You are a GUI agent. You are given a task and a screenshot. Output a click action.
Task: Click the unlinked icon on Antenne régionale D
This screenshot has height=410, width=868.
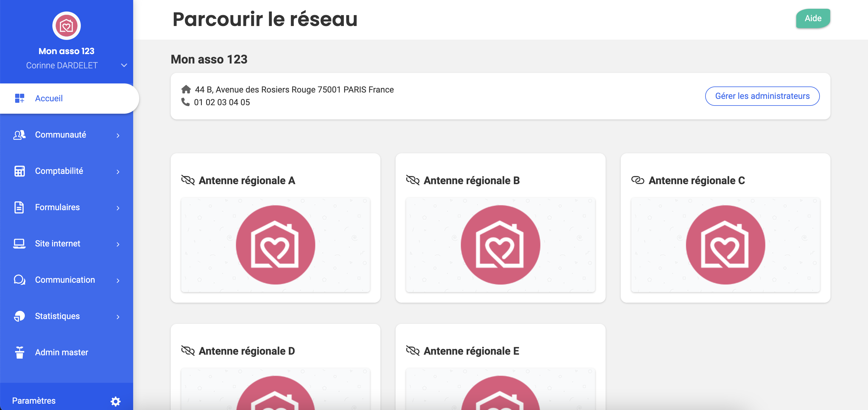tap(188, 350)
